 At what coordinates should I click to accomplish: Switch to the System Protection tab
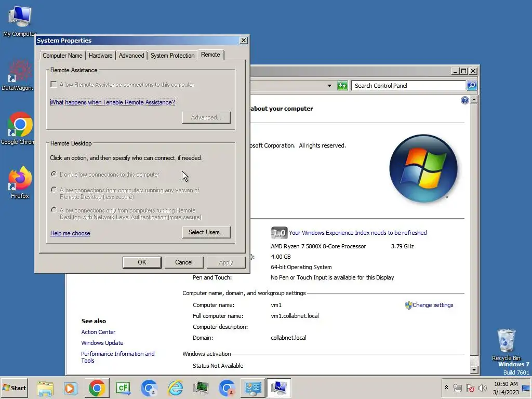(172, 55)
